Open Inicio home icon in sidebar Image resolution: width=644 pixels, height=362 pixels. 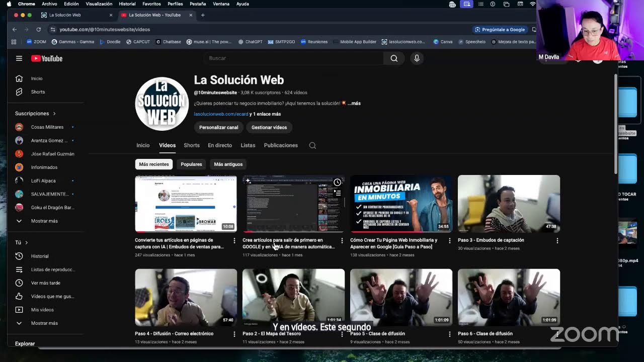point(19,78)
